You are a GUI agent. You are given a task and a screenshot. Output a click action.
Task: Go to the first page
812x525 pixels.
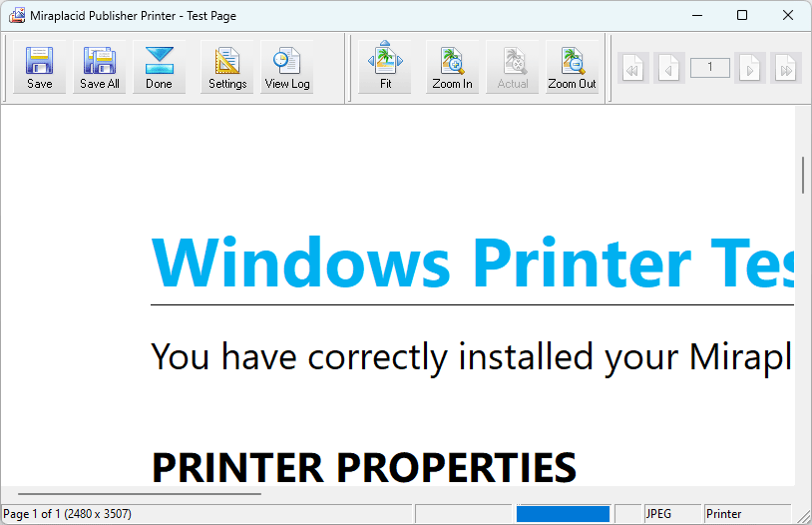pyautogui.click(x=632, y=68)
